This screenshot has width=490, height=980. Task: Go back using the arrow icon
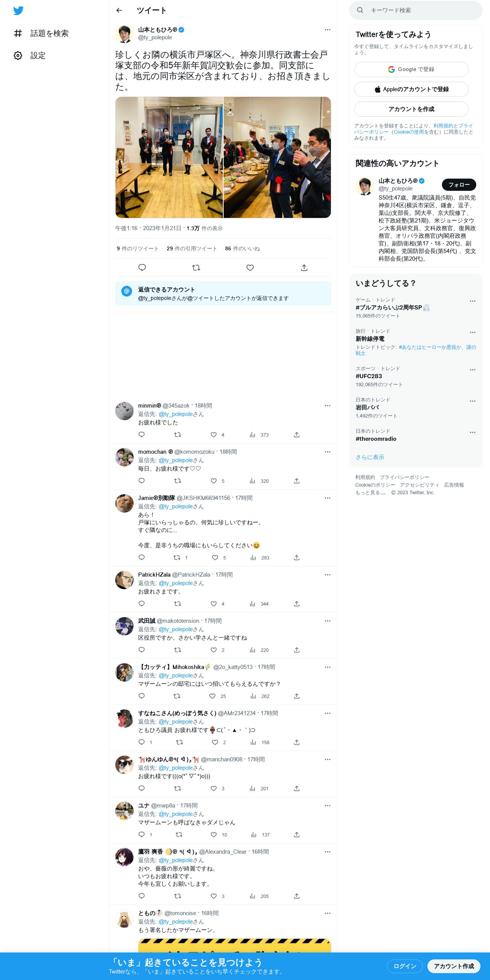[119, 10]
